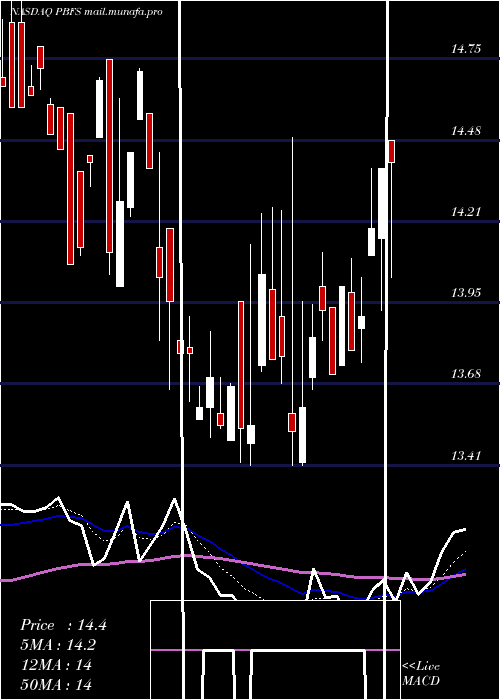
Task: Select the 13.68 price axis label
Action: point(466,374)
